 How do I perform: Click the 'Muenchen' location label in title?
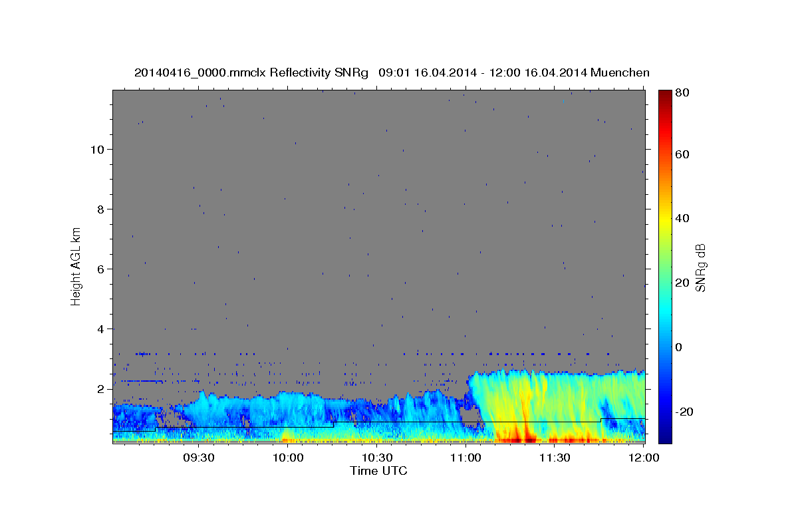point(619,72)
